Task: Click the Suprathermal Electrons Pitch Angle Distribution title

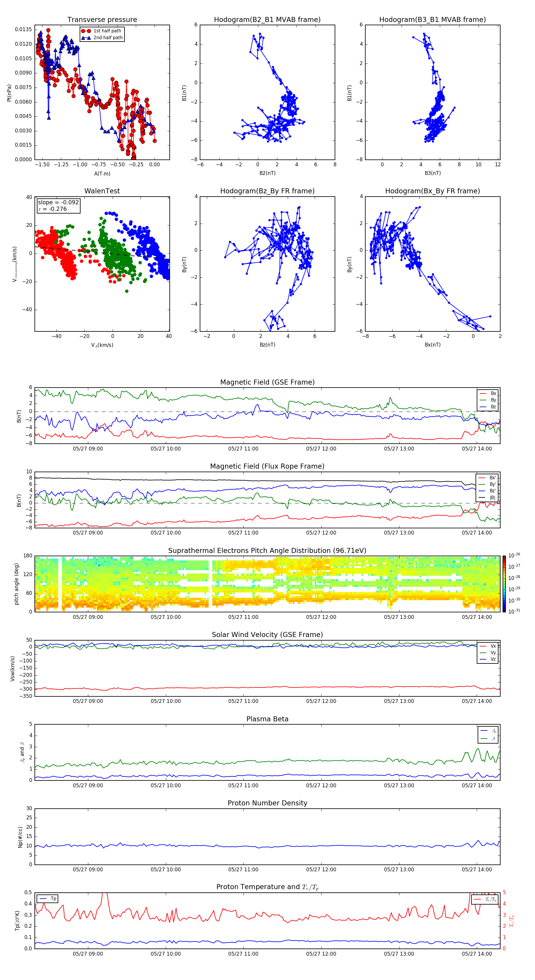Action: click(x=267, y=551)
